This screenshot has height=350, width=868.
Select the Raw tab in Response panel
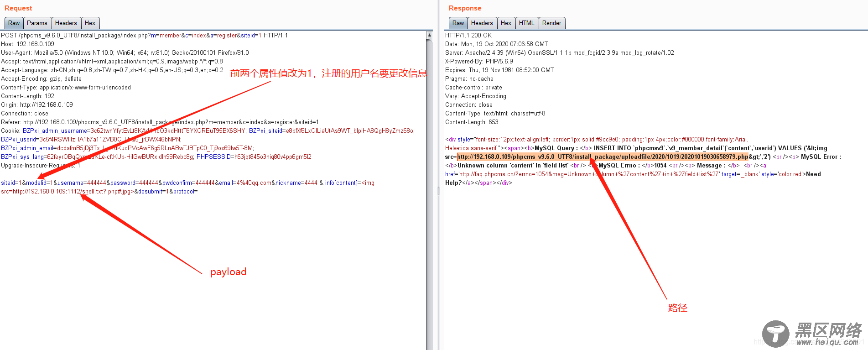458,23
